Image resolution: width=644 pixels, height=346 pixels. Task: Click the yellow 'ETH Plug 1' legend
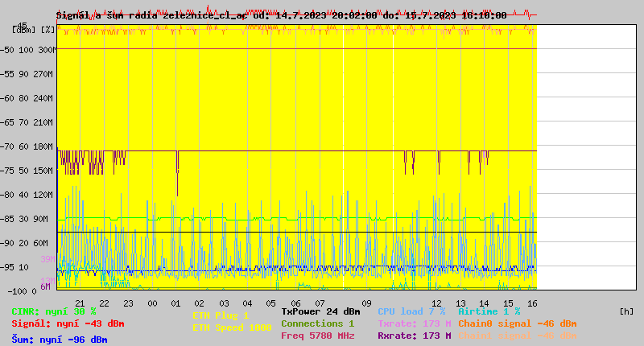click(x=221, y=315)
